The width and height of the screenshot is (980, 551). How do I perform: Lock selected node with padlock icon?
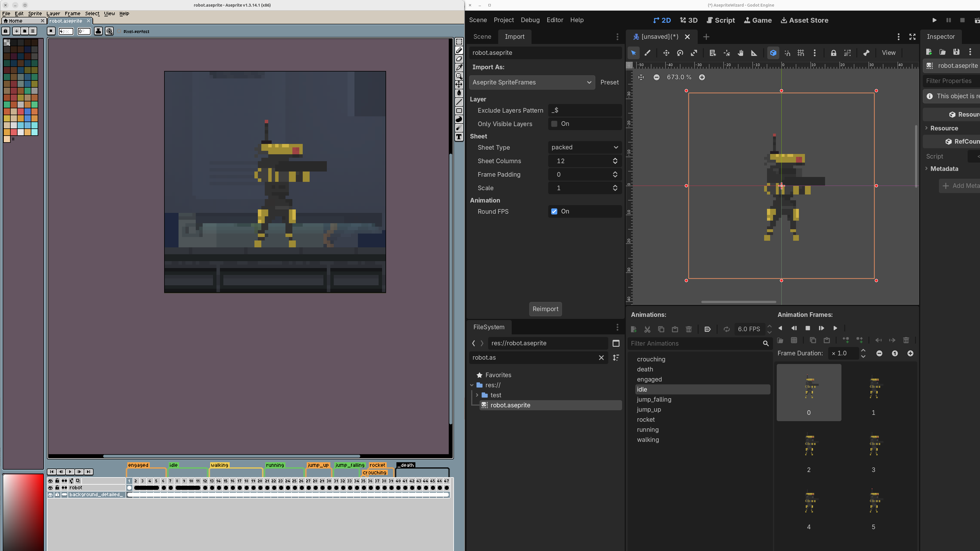click(x=833, y=53)
